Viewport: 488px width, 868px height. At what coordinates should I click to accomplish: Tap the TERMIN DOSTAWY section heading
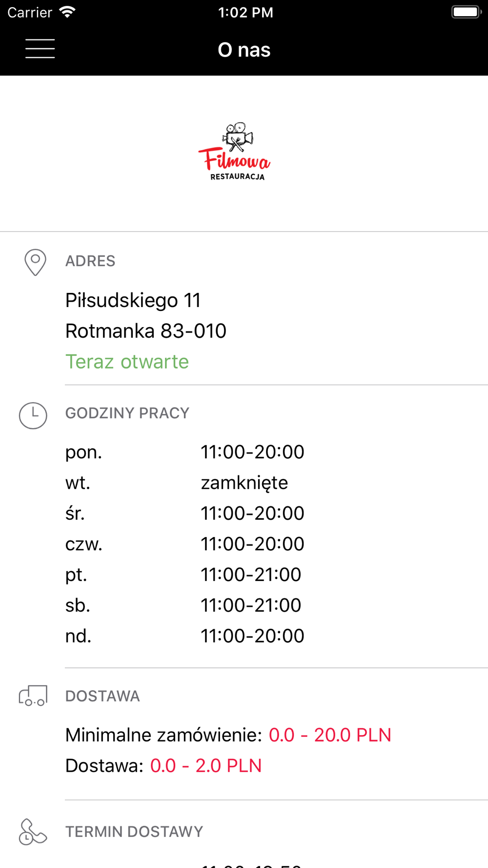134,832
